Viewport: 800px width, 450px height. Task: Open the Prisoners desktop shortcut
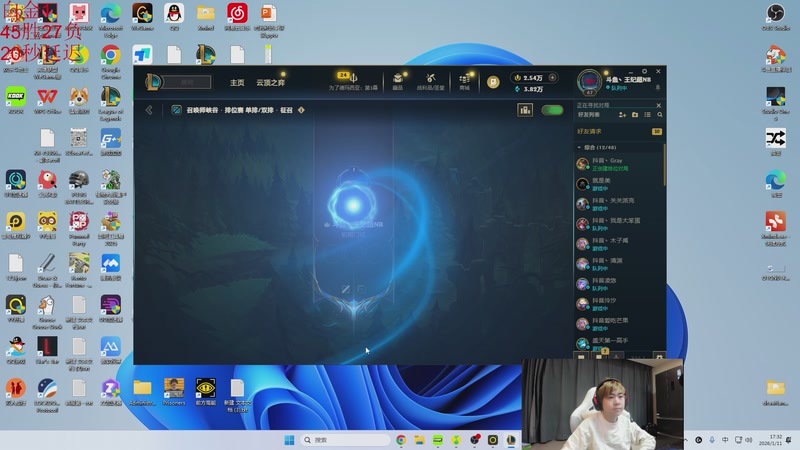click(174, 392)
